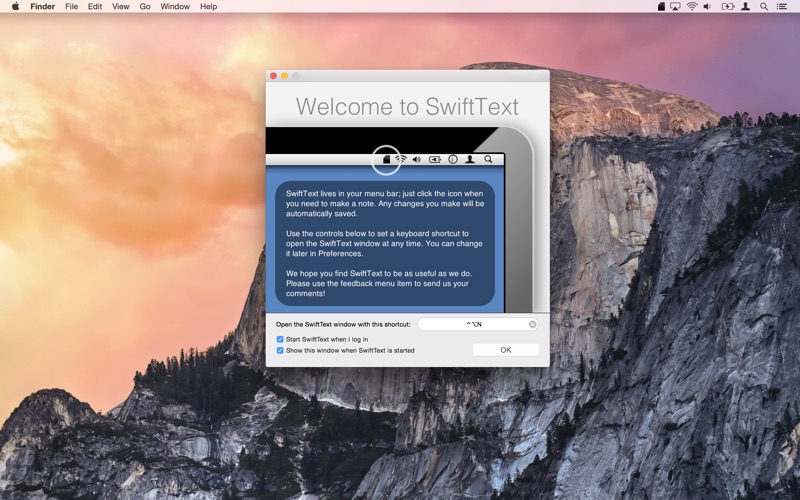
Task: Open the SwiftText menu bar icon
Action: [x=661, y=7]
